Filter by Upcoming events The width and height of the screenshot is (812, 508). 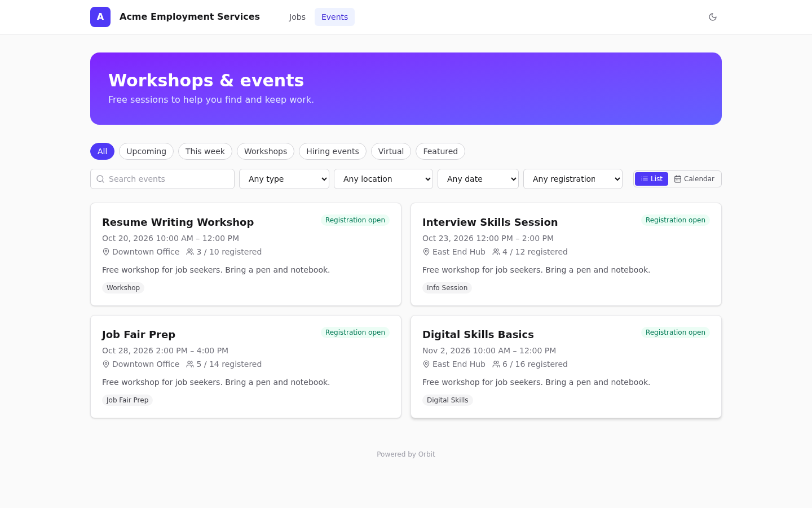pyautogui.click(x=146, y=151)
